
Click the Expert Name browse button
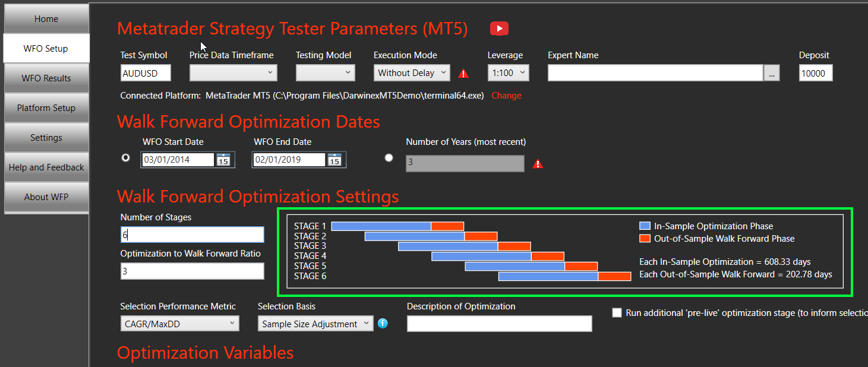click(772, 73)
